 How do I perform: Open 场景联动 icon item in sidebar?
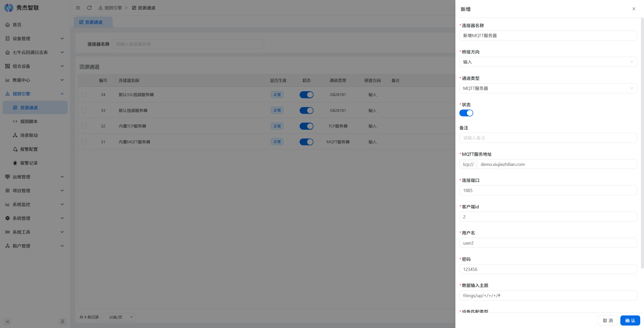(x=15, y=135)
